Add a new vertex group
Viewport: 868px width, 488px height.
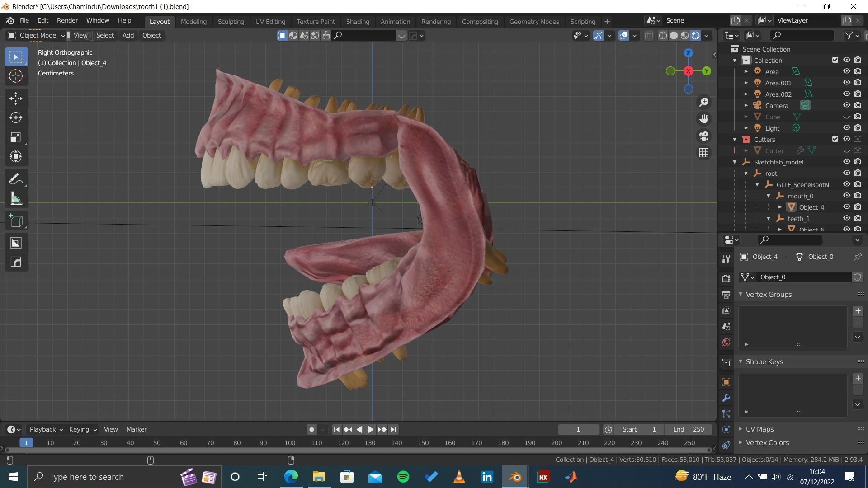858,311
